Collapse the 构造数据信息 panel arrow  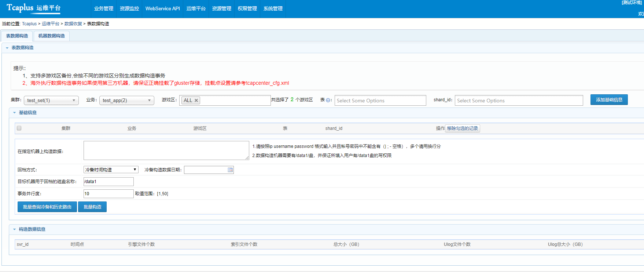coord(15,229)
